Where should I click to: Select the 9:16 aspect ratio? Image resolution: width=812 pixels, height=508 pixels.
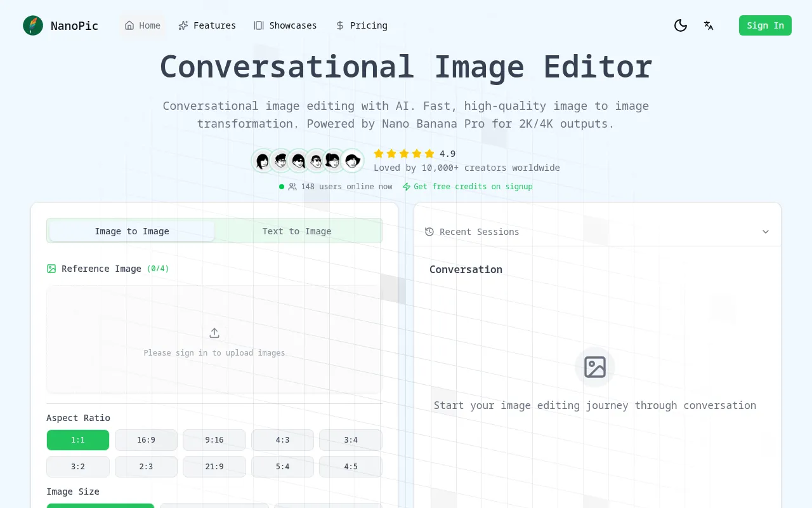(x=214, y=440)
